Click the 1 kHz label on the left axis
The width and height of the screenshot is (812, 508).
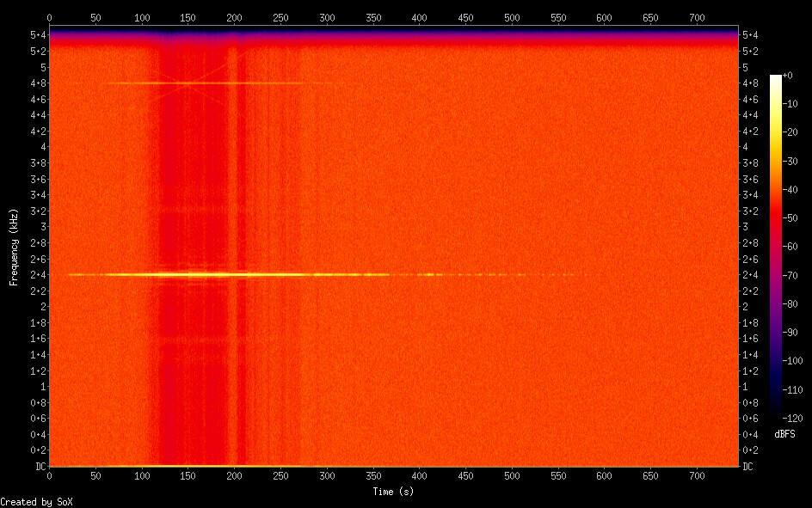40,387
